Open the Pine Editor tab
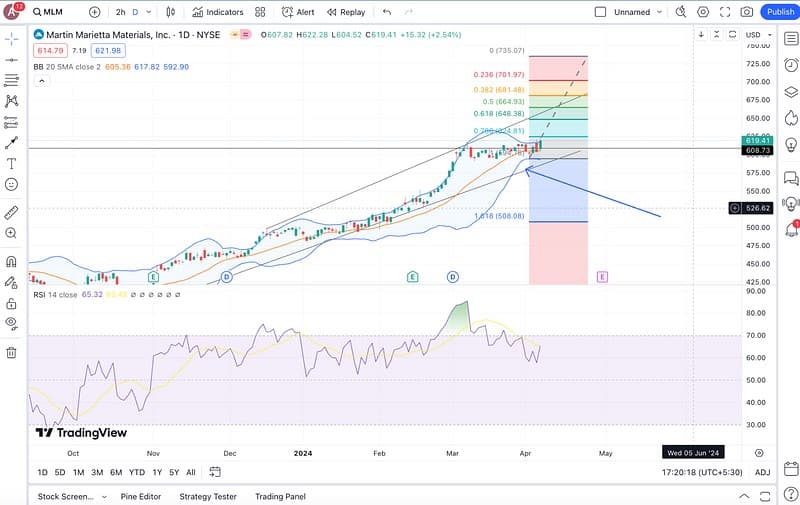 click(x=140, y=497)
